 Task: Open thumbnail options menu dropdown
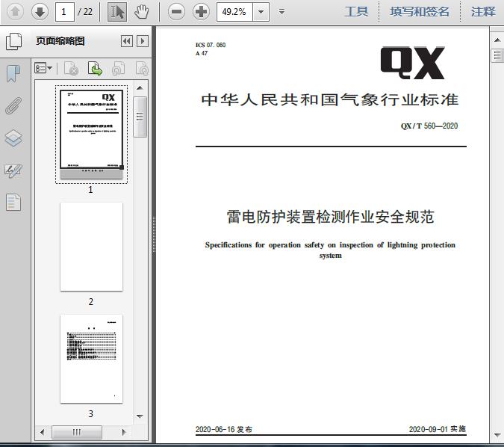(x=43, y=68)
